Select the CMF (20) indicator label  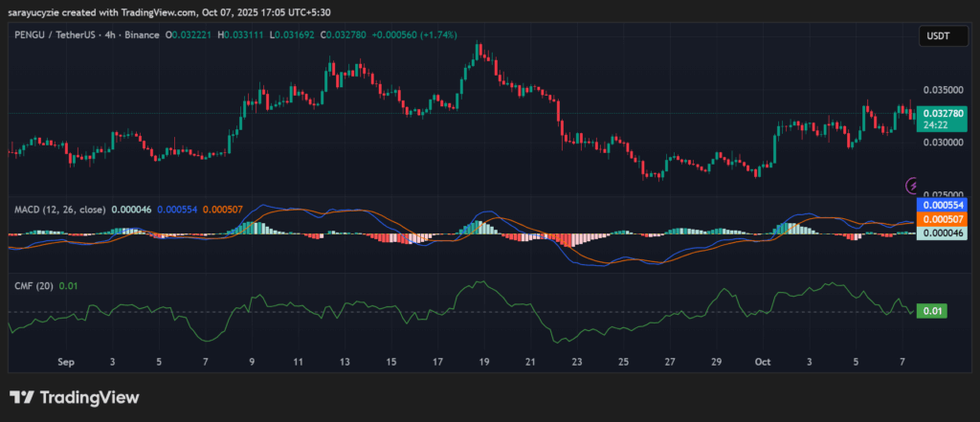[x=34, y=285]
